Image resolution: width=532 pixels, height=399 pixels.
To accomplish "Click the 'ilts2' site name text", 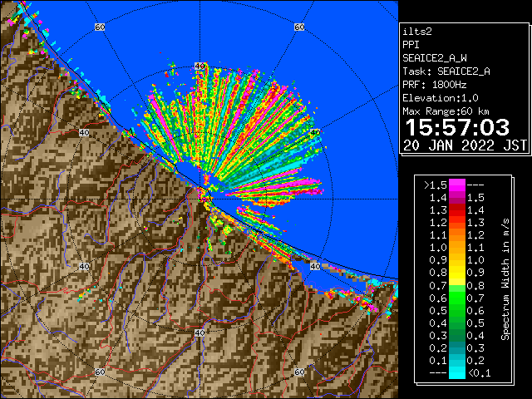I will click(417, 32).
